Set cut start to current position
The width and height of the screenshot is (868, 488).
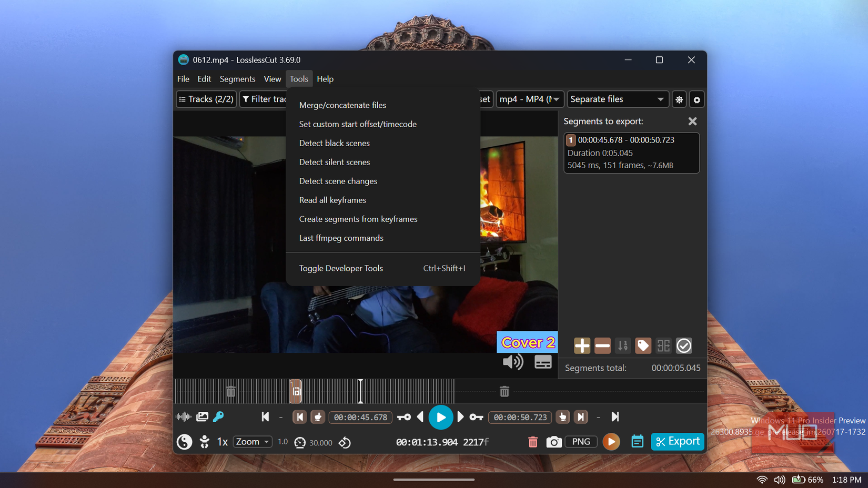[x=318, y=417]
